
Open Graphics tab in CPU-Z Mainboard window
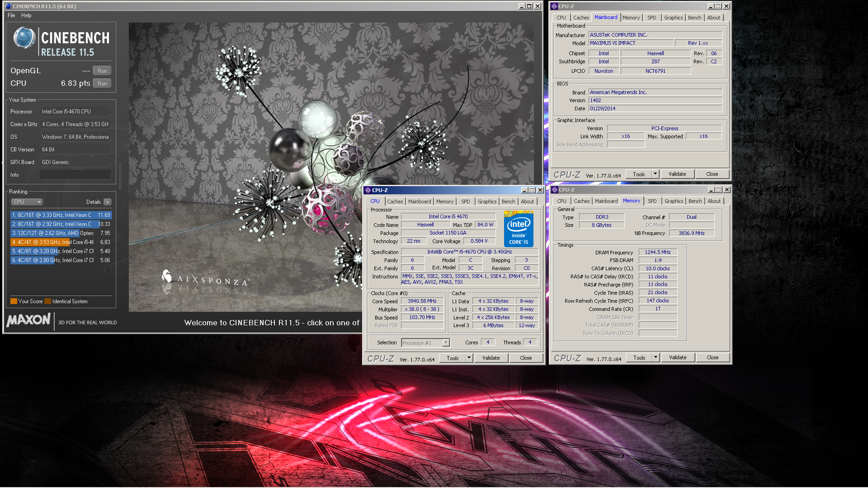pyautogui.click(x=673, y=18)
